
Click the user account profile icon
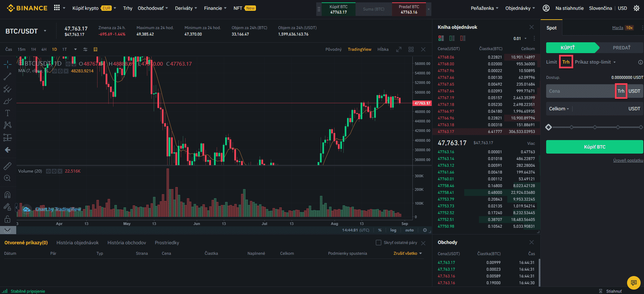pyautogui.click(x=546, y=8)
